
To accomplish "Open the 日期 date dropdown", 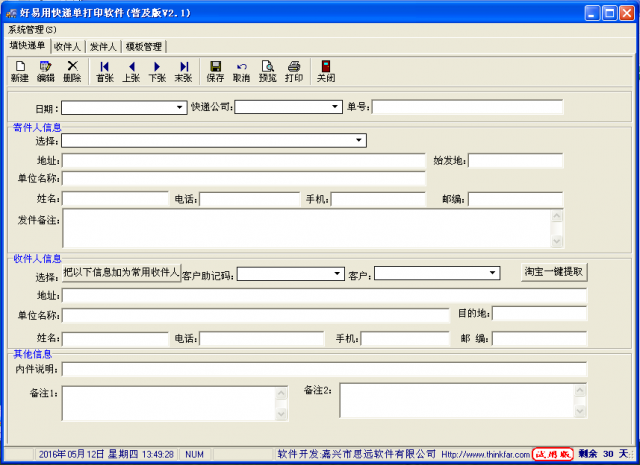I will [x=179, y=107].
